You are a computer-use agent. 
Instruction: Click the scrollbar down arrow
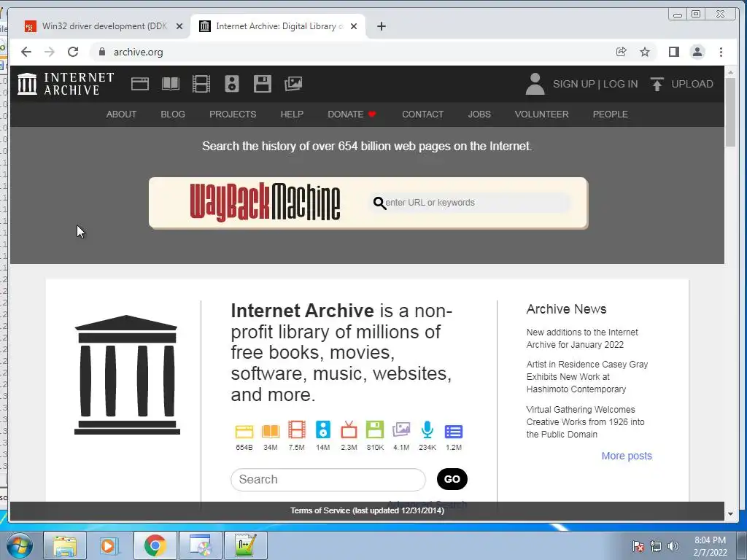730,514
